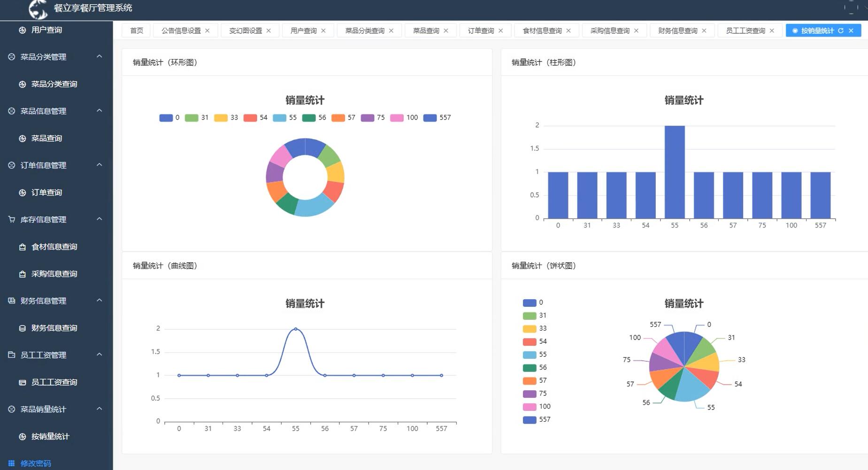Select the 食材信息查询 icon
868x470 pixels.
tap(22, 246)
